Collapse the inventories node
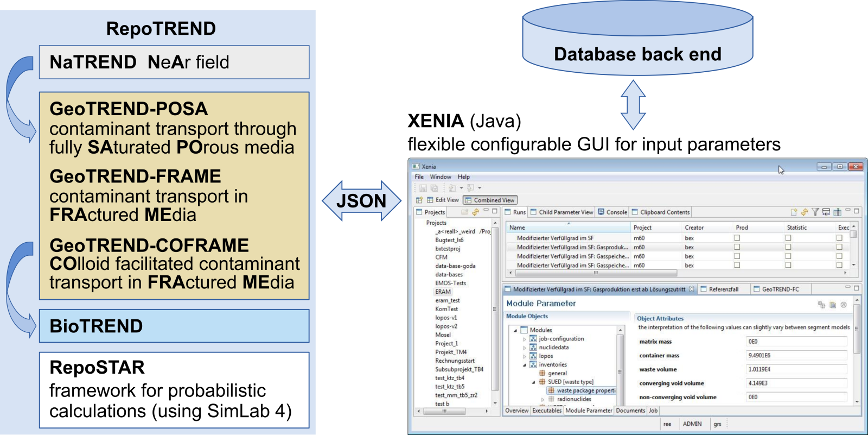This screenshot has width=868, height=435. pos(525,365)
